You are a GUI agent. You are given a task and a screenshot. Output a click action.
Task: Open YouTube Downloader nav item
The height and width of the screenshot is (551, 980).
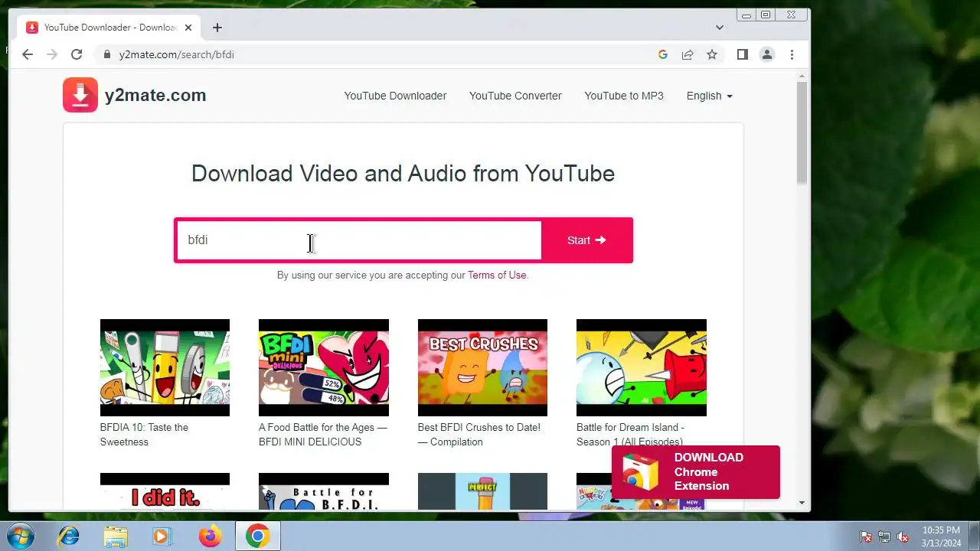point(395,96)
